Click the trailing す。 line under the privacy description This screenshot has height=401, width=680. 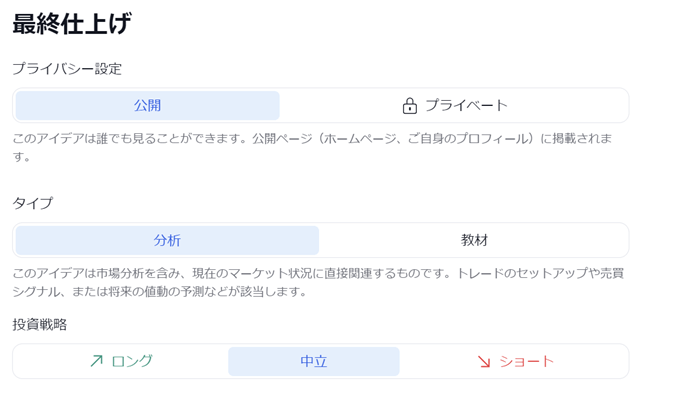tap(21, 157)
